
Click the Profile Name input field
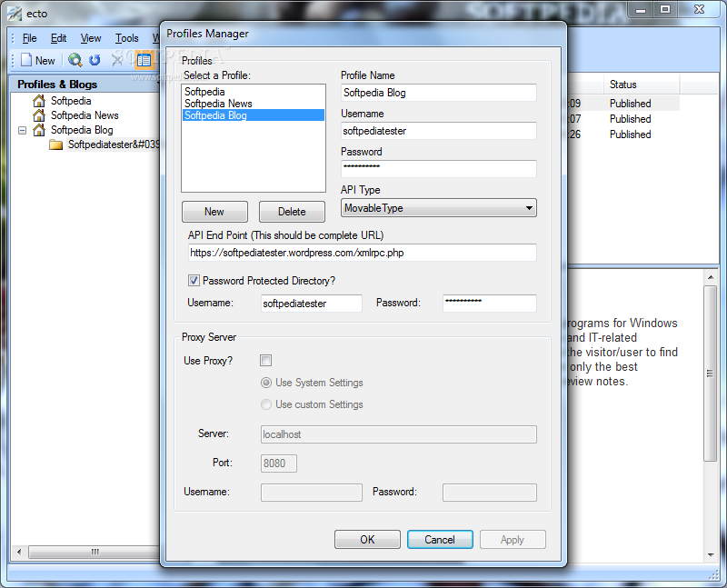[x=439, y=93]
